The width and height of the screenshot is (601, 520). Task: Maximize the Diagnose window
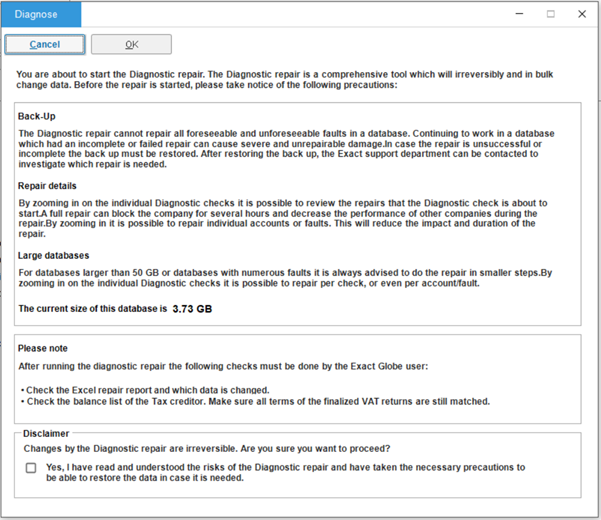[x=550, y=14]
